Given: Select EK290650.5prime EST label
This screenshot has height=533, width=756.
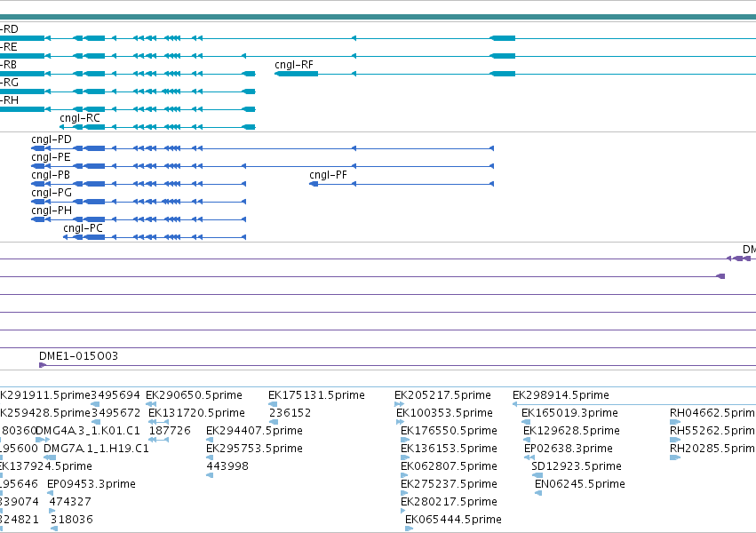Looking at the screenshot, I should point(194,395).
